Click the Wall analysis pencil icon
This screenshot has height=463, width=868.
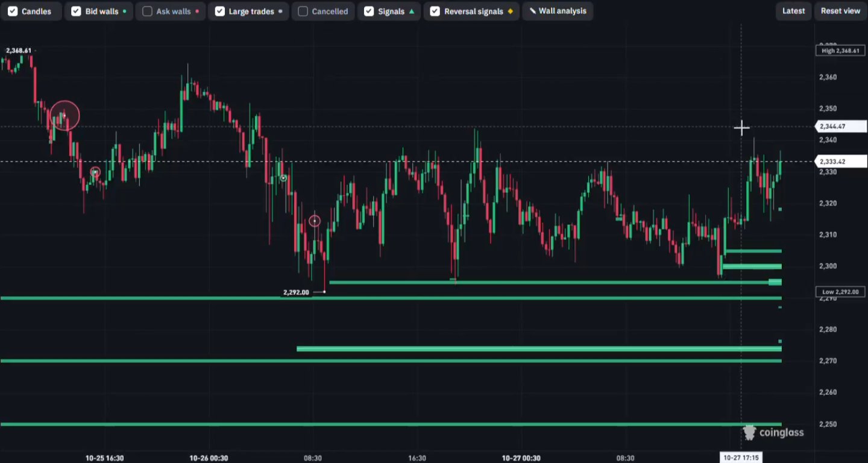coord(533,11)
